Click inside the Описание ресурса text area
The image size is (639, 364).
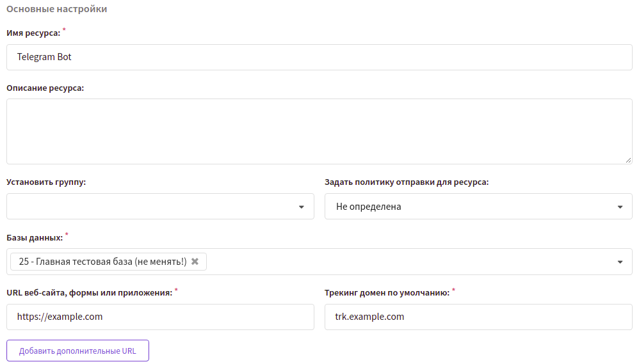319,132
